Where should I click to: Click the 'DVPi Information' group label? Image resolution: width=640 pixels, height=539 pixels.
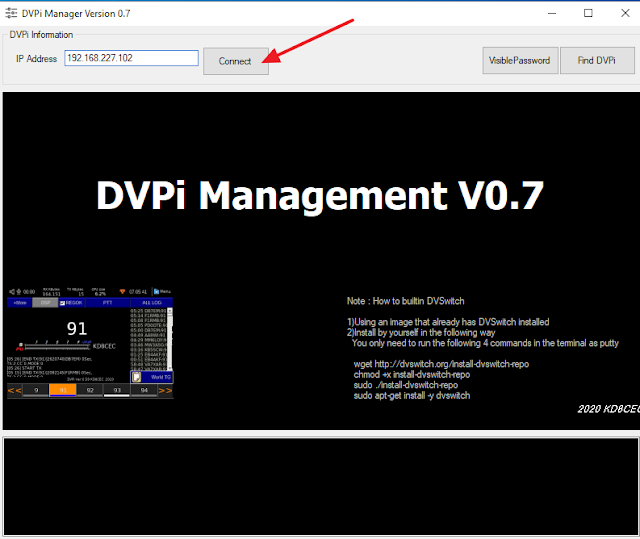[41, 35]
